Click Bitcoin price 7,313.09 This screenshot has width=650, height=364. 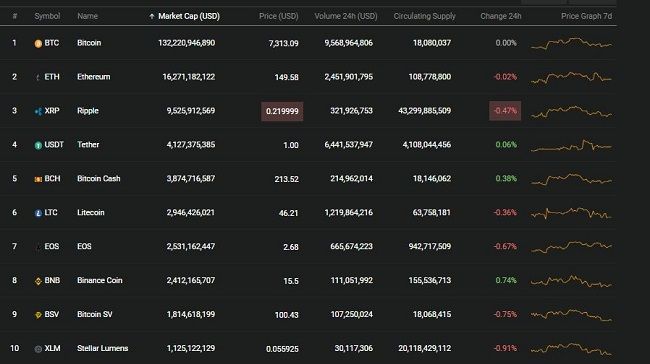[x=284, y=44]
